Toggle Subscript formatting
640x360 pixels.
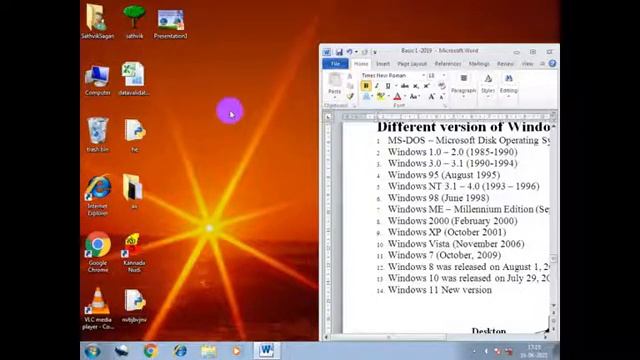(416, 86)
